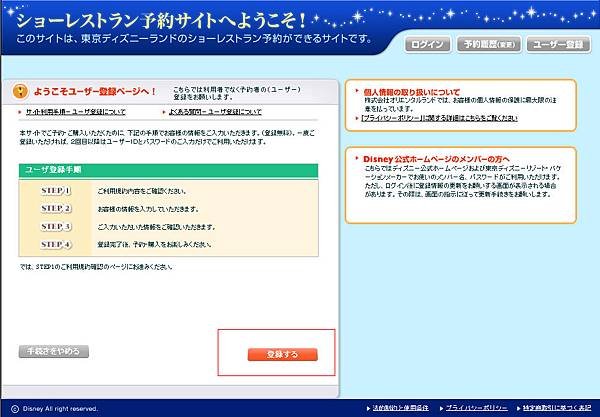The width and height of the screenshot is (600, 417).
Task: Click ようこそユーザー登録ページへ heading text
Action: click(x=95, y=91)
